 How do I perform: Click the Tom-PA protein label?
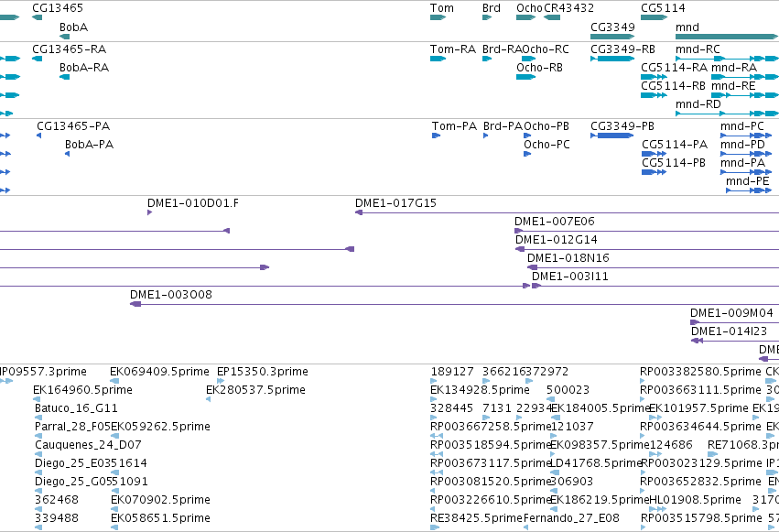(455, 126)
